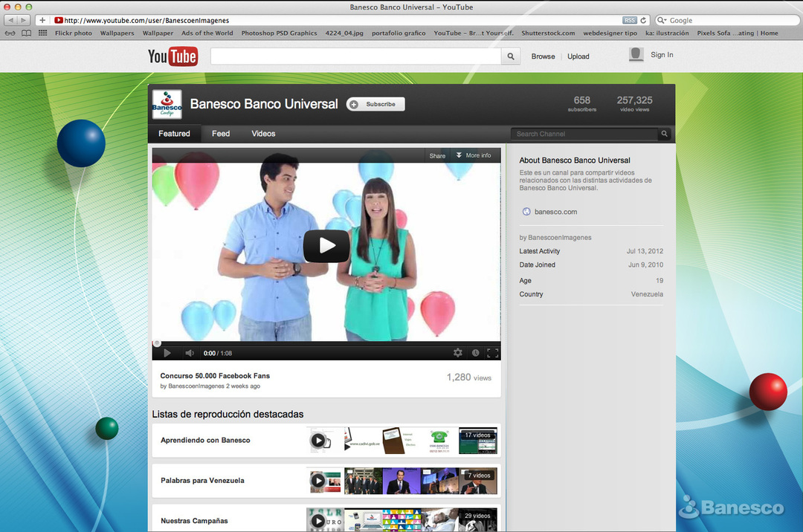Toggle fullscreen mode on the player

pos(492,352)
